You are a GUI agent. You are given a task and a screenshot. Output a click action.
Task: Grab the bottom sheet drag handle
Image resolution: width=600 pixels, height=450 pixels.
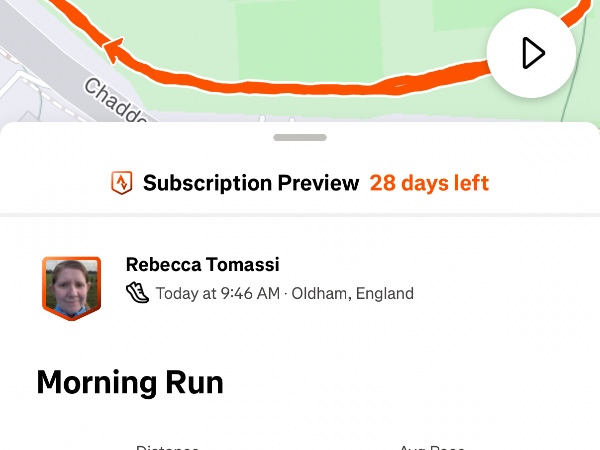299,137
